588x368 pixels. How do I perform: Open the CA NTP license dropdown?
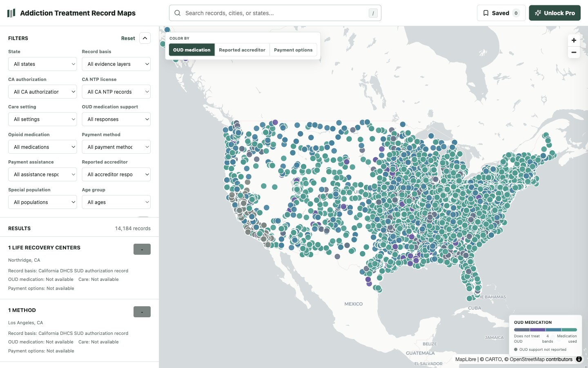click(116, 92)
